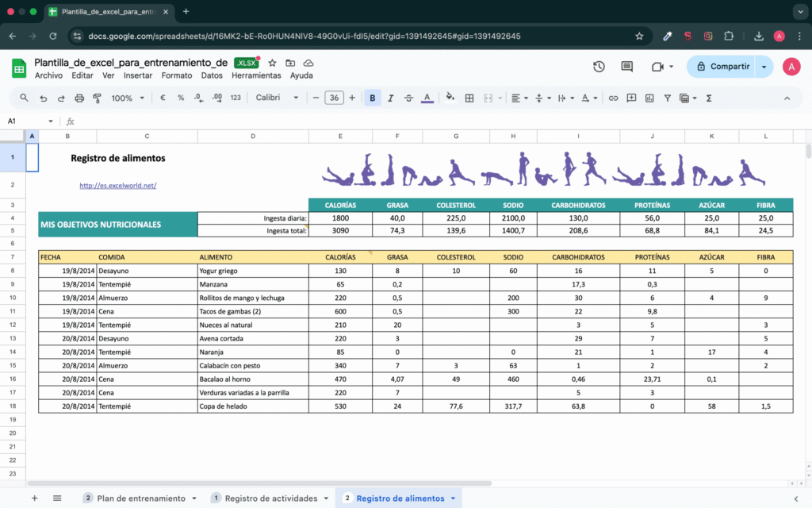Open the font dropdown showing Calibri

point(275,98)
